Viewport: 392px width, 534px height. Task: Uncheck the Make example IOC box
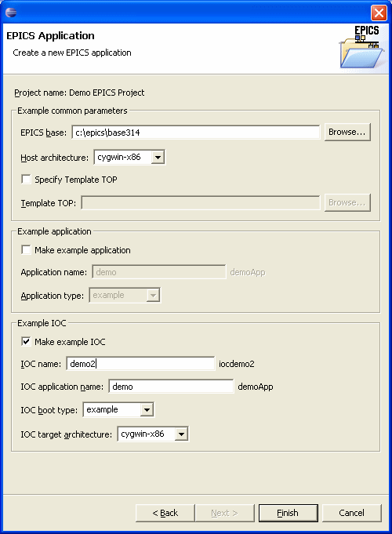26,341
